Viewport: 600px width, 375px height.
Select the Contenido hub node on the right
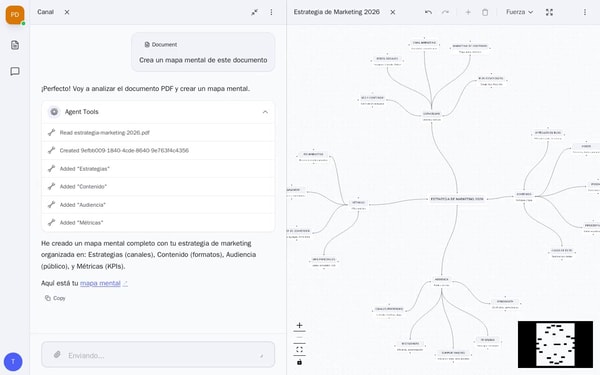[x=524, y=197]
